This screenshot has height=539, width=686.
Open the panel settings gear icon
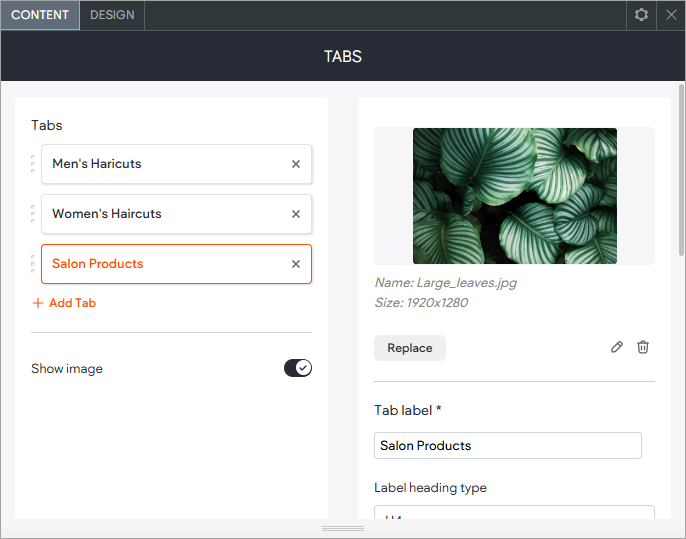click(641, 15)
